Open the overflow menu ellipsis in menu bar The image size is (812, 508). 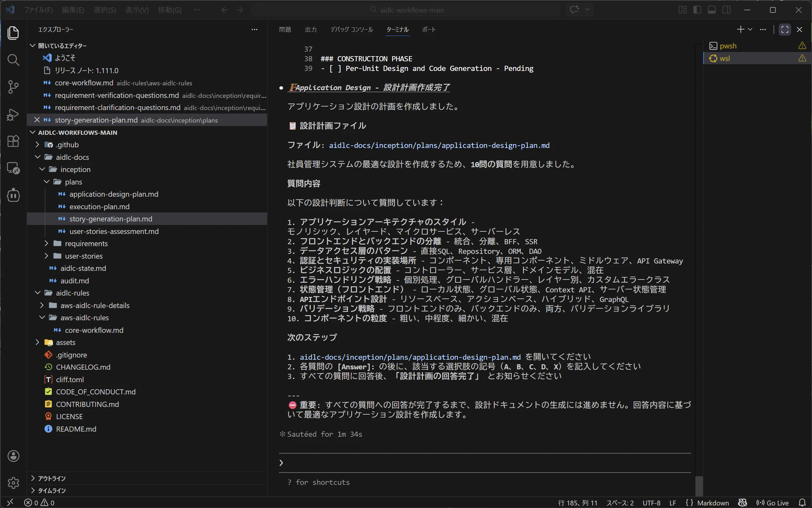point(197,10)
